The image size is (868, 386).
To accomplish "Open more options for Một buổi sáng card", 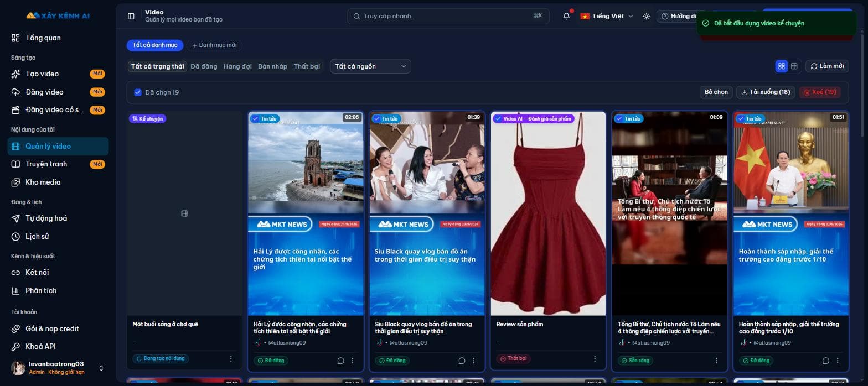I will click(231, 358).
